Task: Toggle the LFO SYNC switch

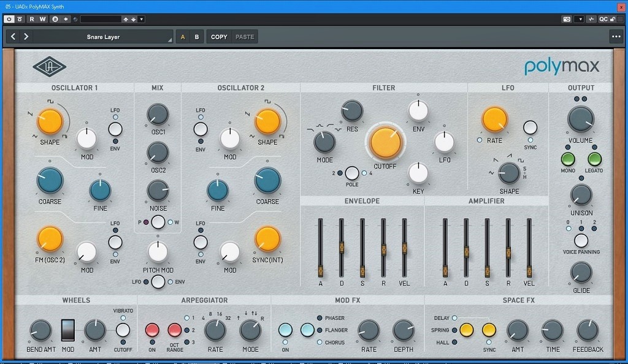Action: (x=530, y=127)
